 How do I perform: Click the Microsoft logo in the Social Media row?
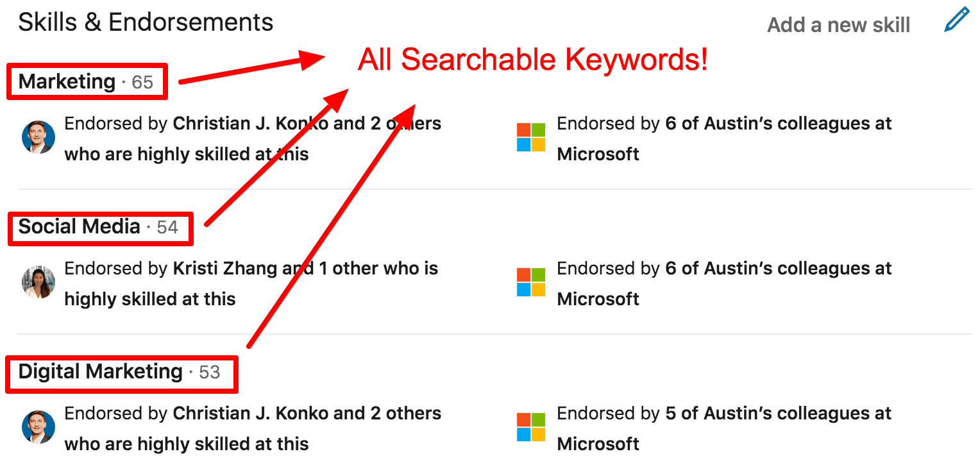(531, 282)
